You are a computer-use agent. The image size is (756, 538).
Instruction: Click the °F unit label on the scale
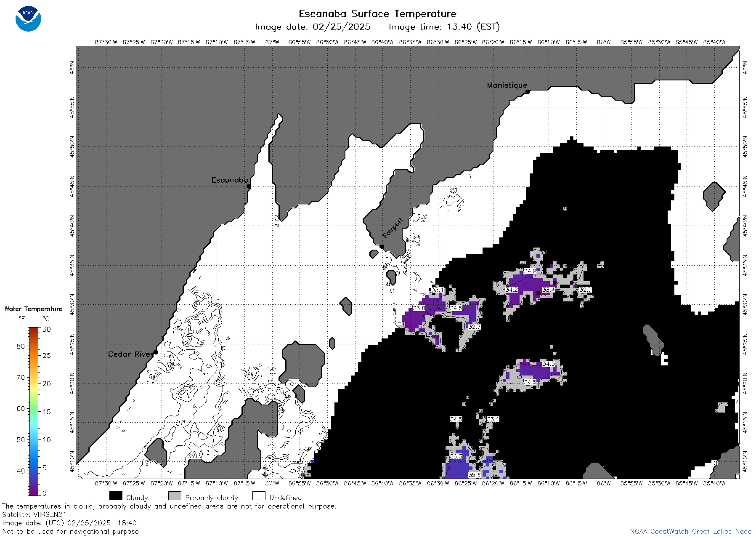(x=22, y=319)
